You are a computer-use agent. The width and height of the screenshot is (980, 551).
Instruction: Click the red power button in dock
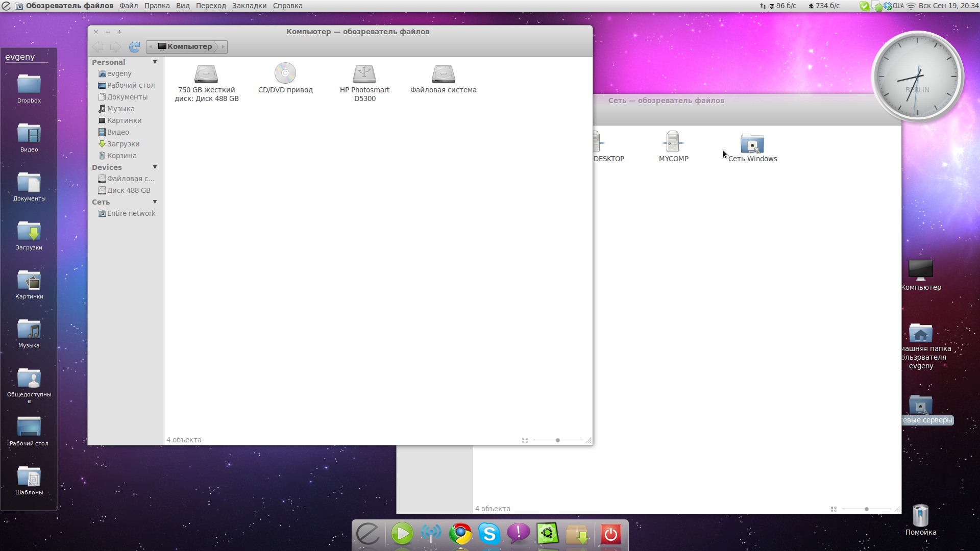click(610, 534)
